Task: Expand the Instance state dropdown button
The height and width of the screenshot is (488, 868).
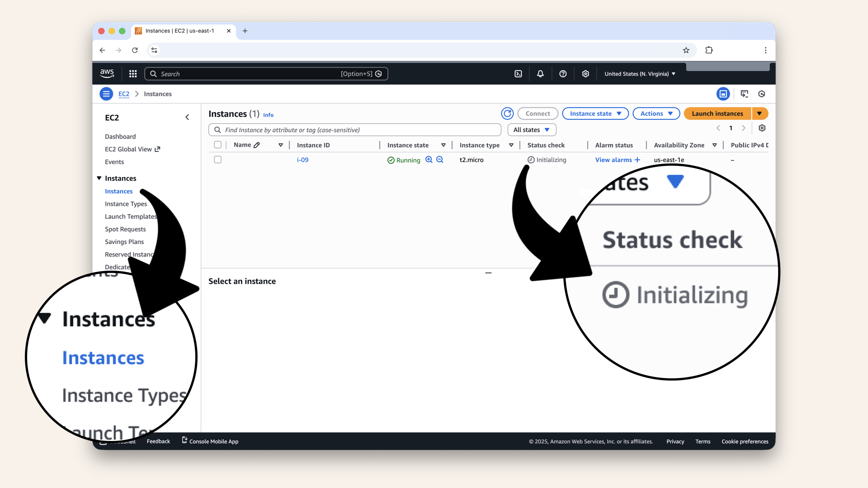Action: coord(595,114)
